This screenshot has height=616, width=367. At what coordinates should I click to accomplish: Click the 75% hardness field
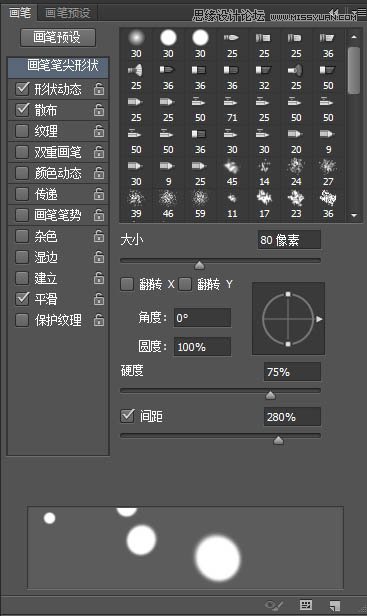pyautogui.click(x=292, y=372)
